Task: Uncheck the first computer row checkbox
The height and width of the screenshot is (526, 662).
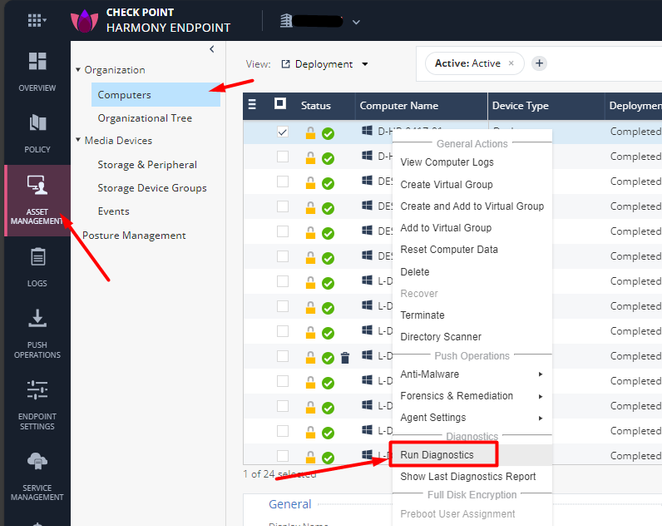Action: point(283,131)
